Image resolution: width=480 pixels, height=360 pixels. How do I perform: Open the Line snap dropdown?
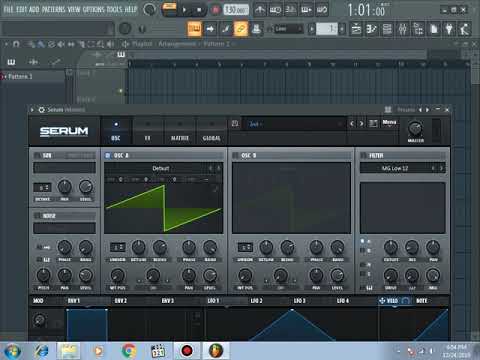coord(288,29)
